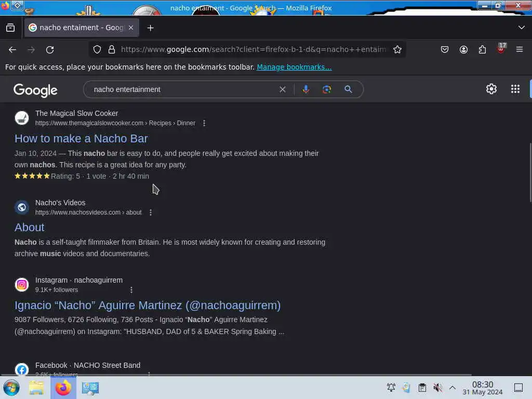Open the extensions puzzle icon
The width and height of the screenshot is (532, 399).
482,49
